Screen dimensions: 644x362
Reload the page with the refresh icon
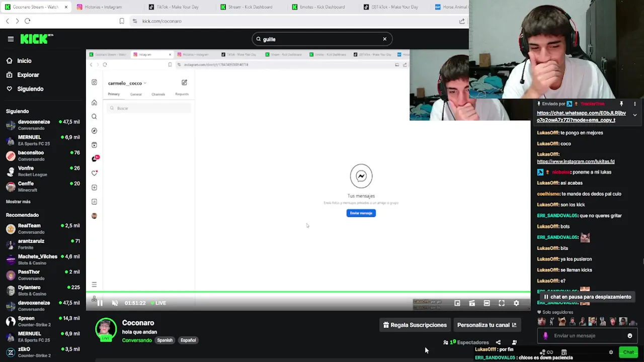[x=27, y=21]
